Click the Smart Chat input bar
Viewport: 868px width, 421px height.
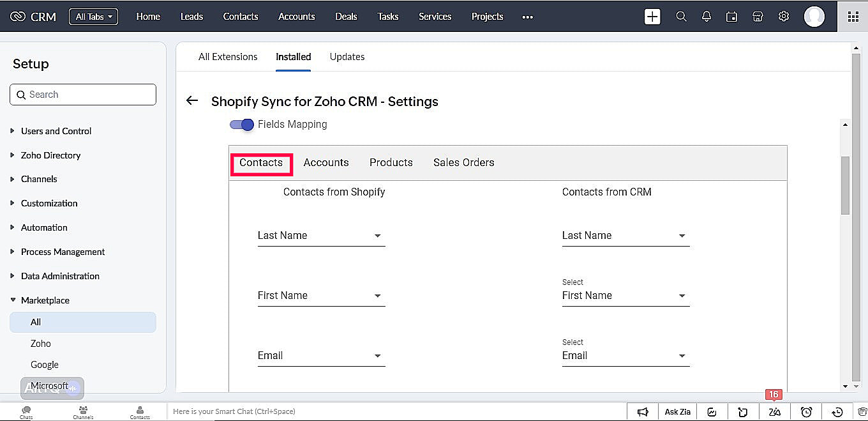click(x=396, y=412)
